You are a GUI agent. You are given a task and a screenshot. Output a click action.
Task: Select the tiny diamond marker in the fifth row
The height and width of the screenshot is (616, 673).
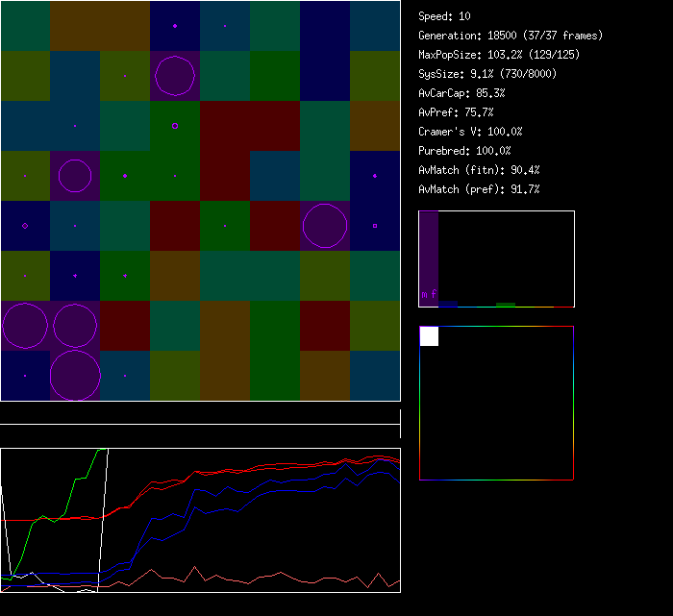click(x=25, y=226)
